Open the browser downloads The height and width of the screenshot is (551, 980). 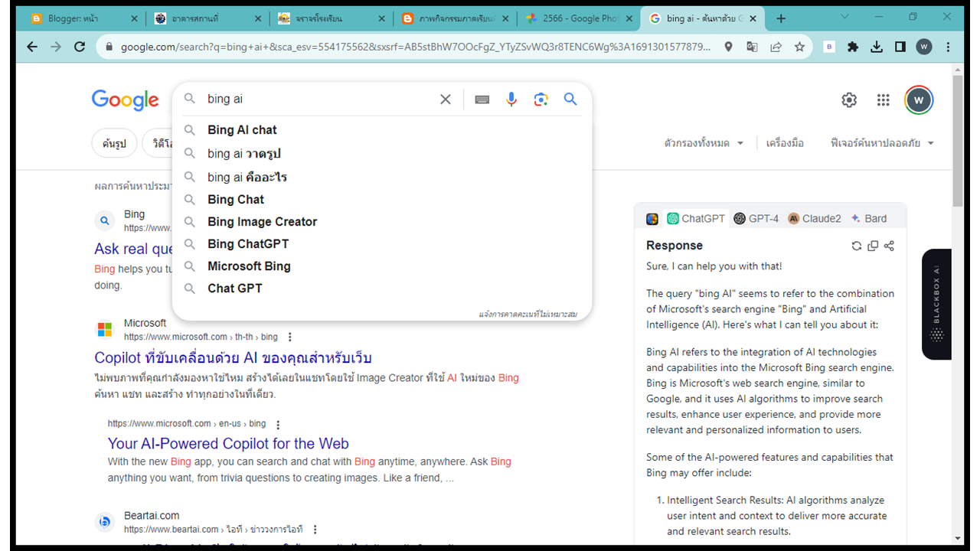[877, 47]
